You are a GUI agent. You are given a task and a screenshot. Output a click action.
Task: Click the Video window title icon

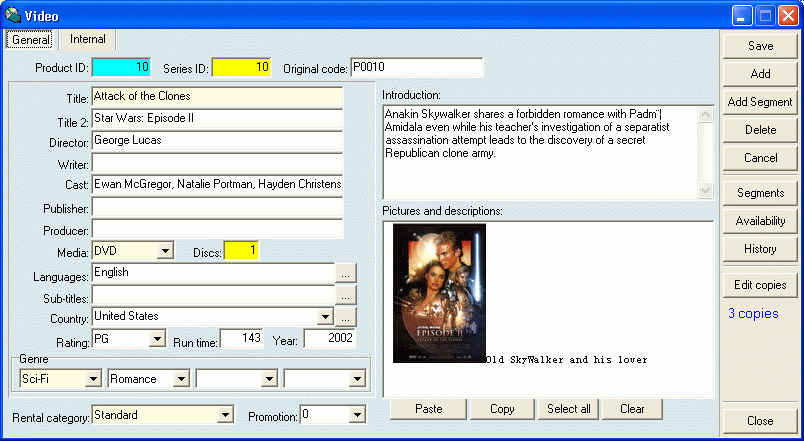pos(13,16)
